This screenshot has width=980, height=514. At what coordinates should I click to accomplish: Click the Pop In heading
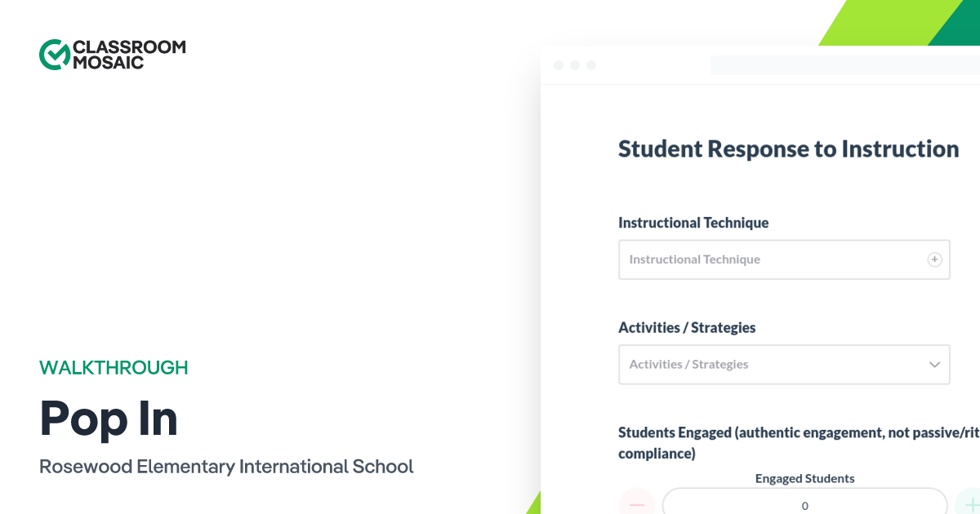click(108, 418)
